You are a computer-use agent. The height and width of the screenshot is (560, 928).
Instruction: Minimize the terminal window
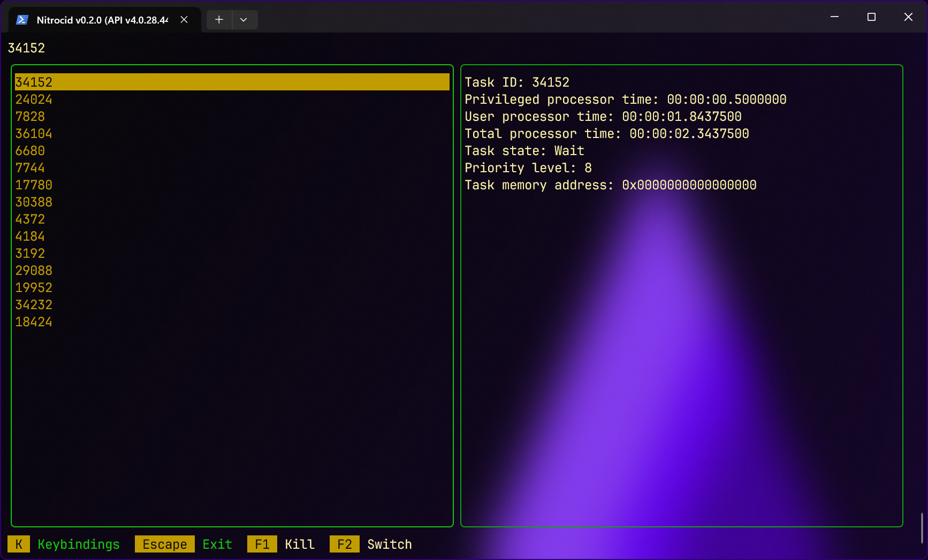coord(834,17)
